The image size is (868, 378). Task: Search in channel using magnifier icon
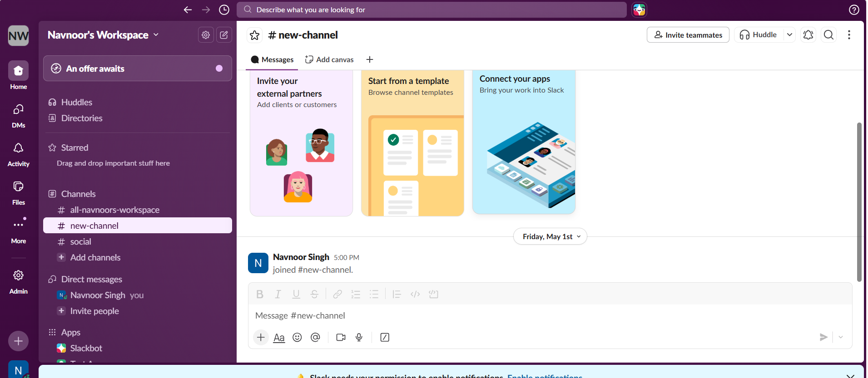tap(828, 35)
